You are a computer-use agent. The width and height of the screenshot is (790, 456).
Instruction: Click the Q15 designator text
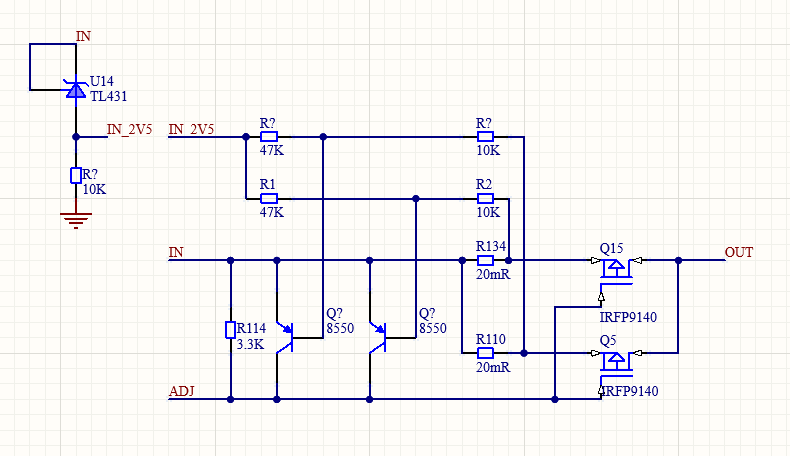(x=611, y=248)
